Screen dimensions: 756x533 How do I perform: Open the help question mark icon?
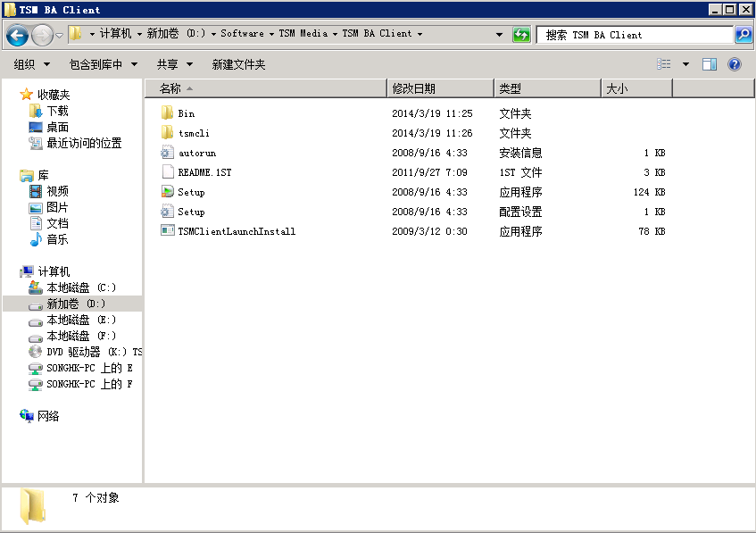735,64
